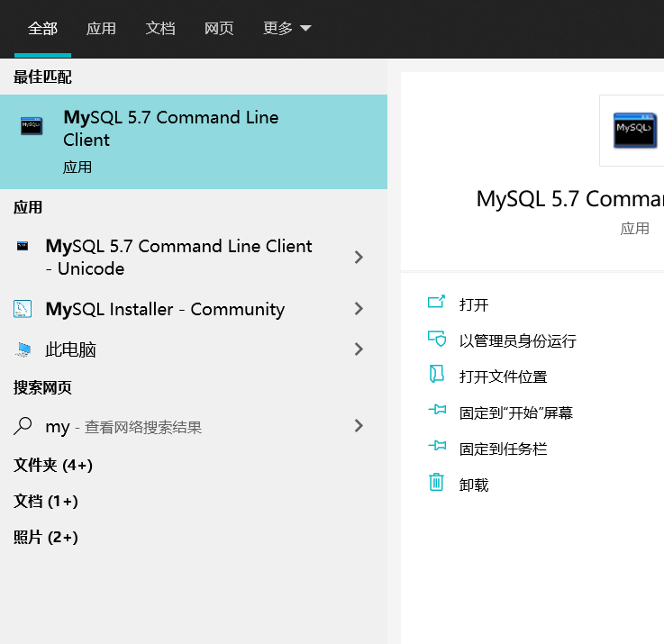Click the MySQL Installer dolphin icon
This screenshot has height=644, width=664.
coord(23,309)
